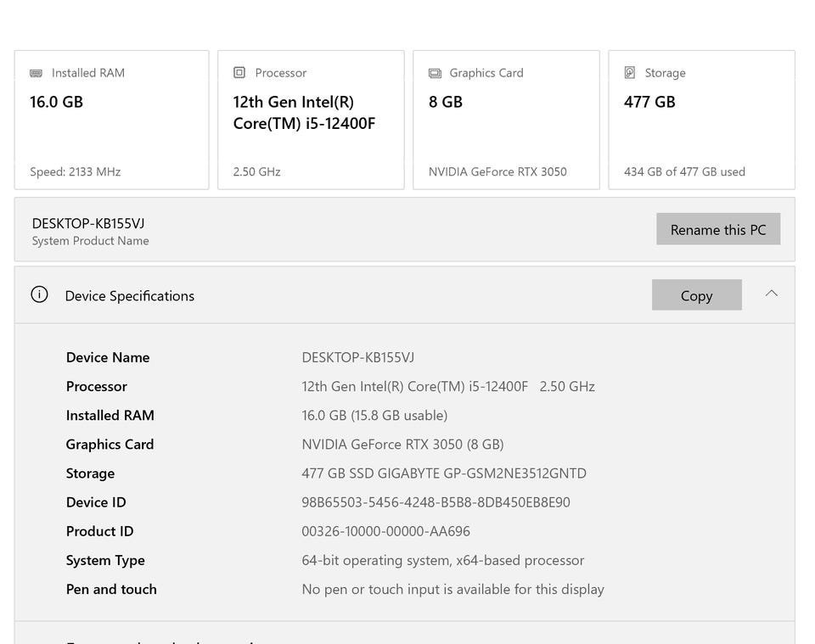Collapse the Device Specifications section

point(771,294)
